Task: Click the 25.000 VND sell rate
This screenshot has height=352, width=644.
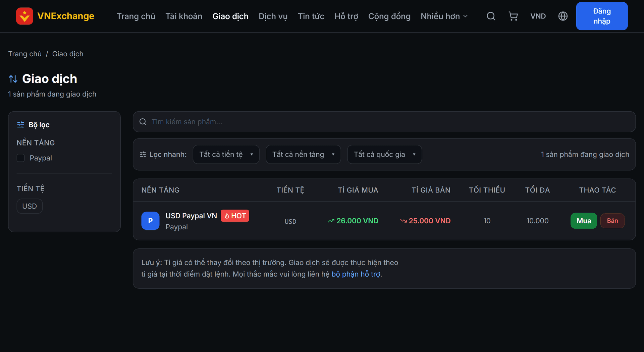Action: 430,221
